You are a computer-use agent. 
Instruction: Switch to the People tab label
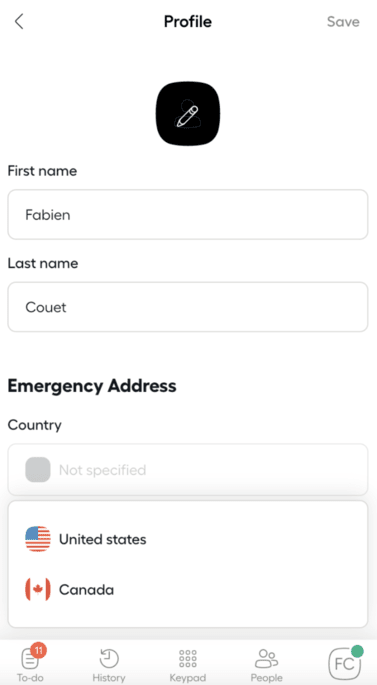[x=266, y=678]
